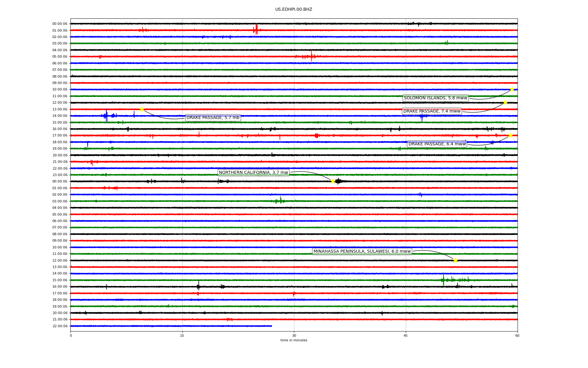Click the black waveform burst right of Northern California star
Image resolution: width=588 pixels, height=368 pixels.
click(339, 181)
